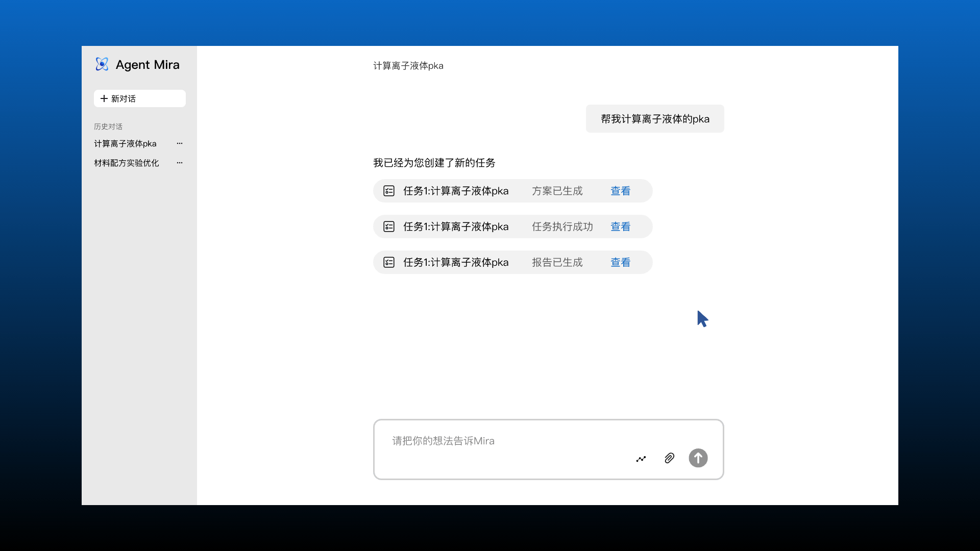Open 材料配方实验优化 conversation in history
Viewport: 980px width, 551px height.
[126, 163]
